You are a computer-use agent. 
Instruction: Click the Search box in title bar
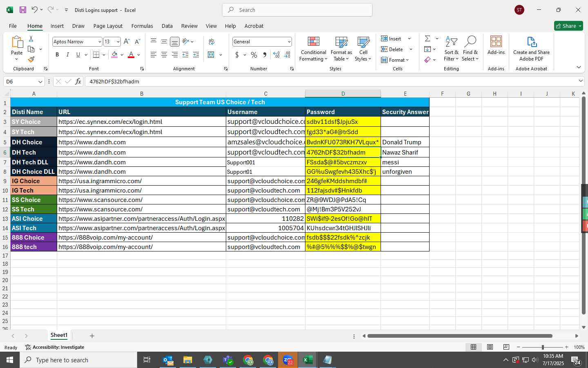pyautogui.click(x=297, y=10)
